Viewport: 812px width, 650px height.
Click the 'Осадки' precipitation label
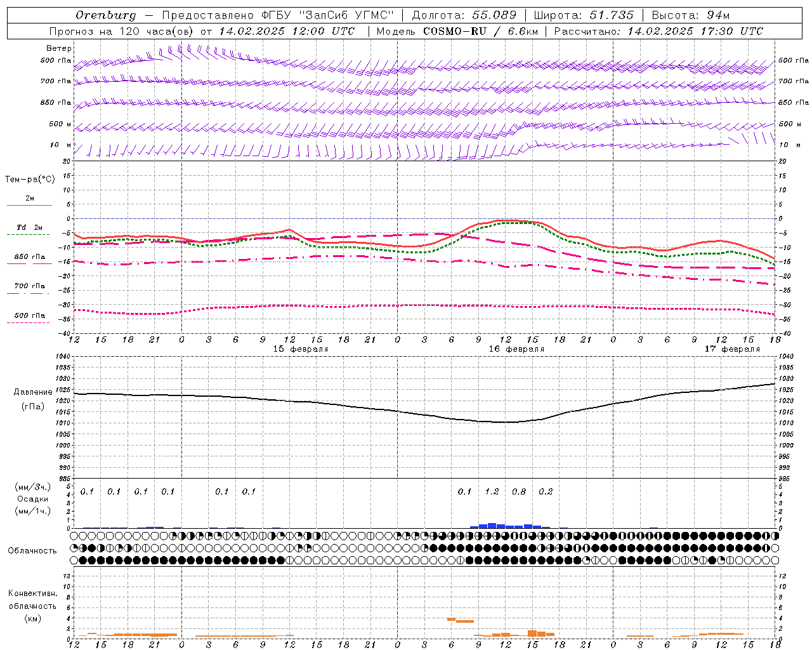coord(33,499)
